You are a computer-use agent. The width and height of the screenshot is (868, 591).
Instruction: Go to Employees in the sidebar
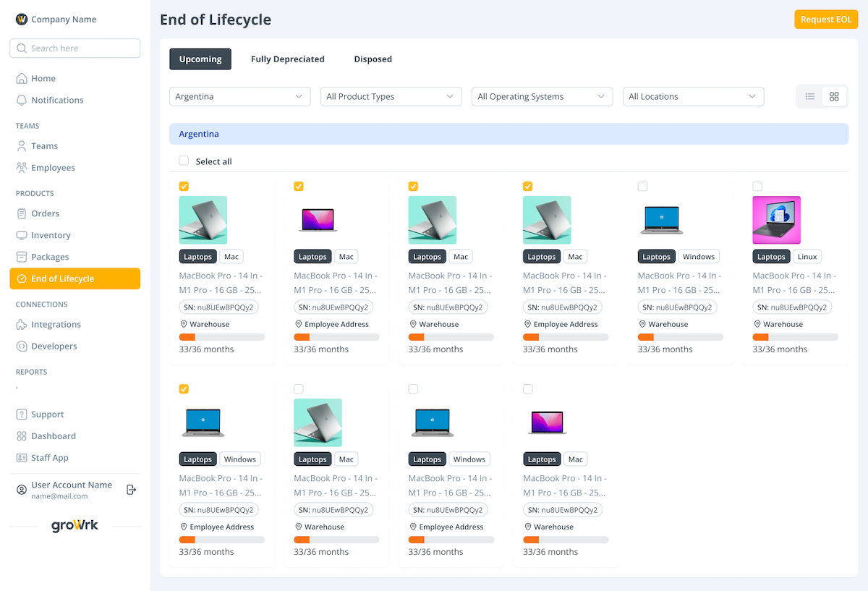pos(53,168)
